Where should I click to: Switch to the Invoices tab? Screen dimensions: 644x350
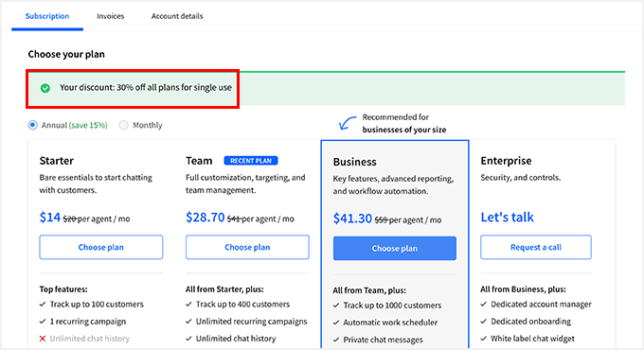111,16
